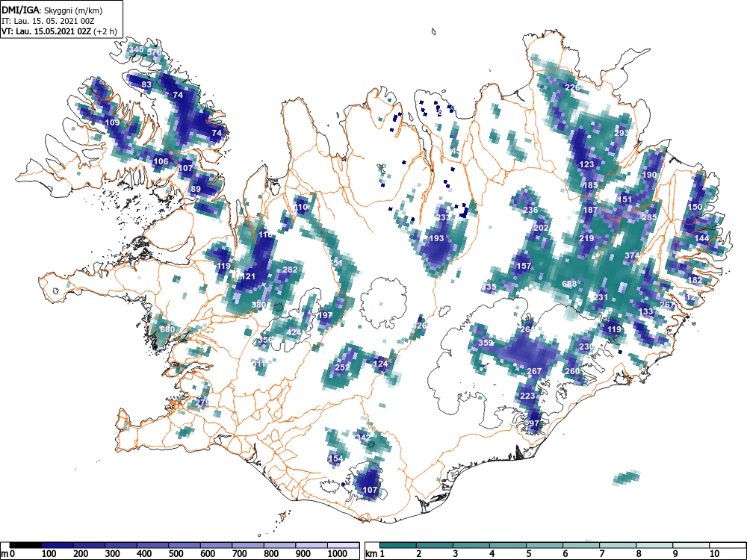
Task: Click the '116' visibility value
Action: (265, 234)
